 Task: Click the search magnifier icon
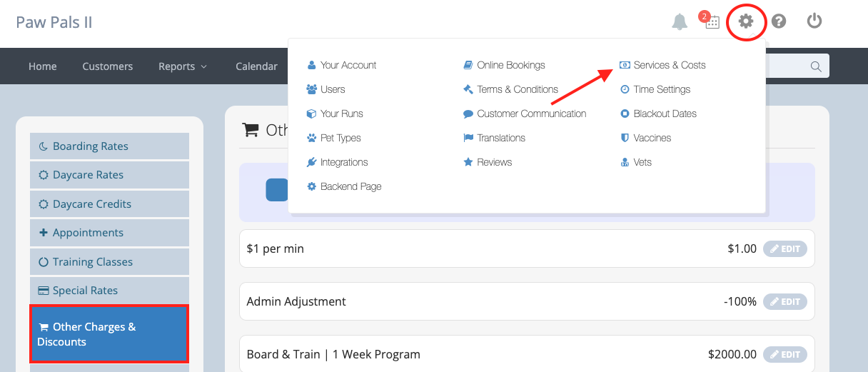click(816, 66)
